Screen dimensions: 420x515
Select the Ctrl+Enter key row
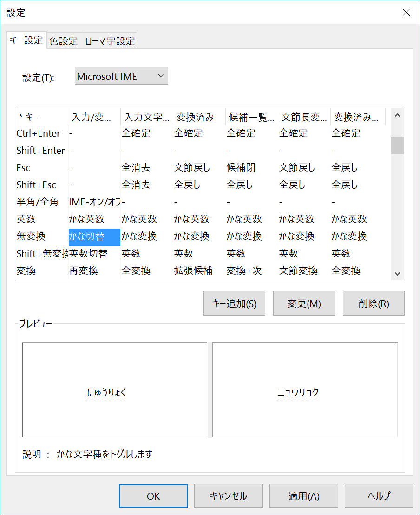(x=39, y=133)
